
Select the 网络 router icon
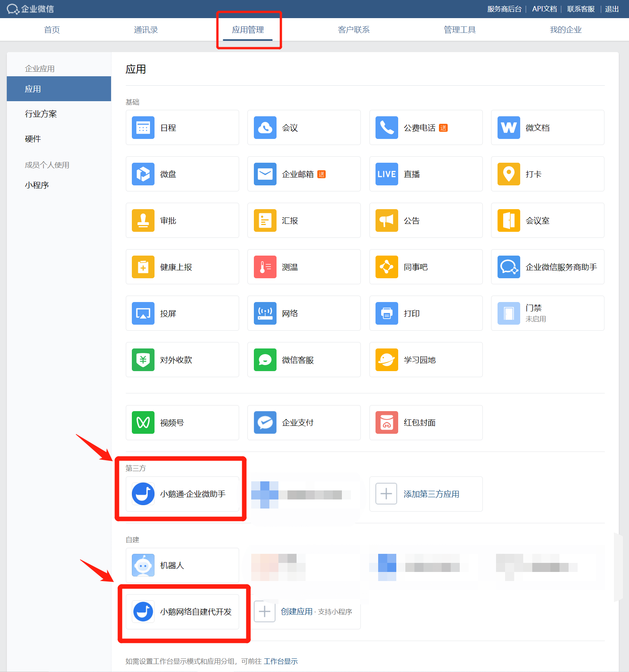tap(265, 313)
